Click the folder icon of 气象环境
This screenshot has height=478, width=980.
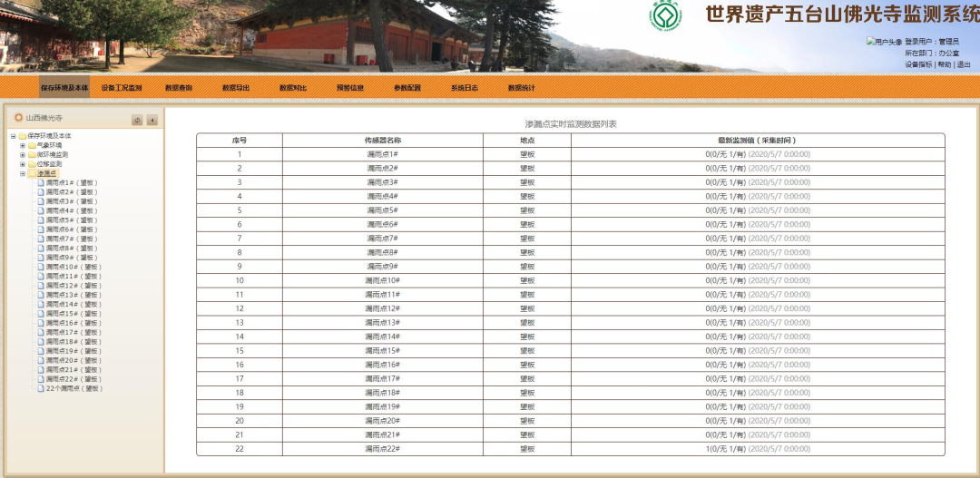pyautogui.click(x=32, y=146)
